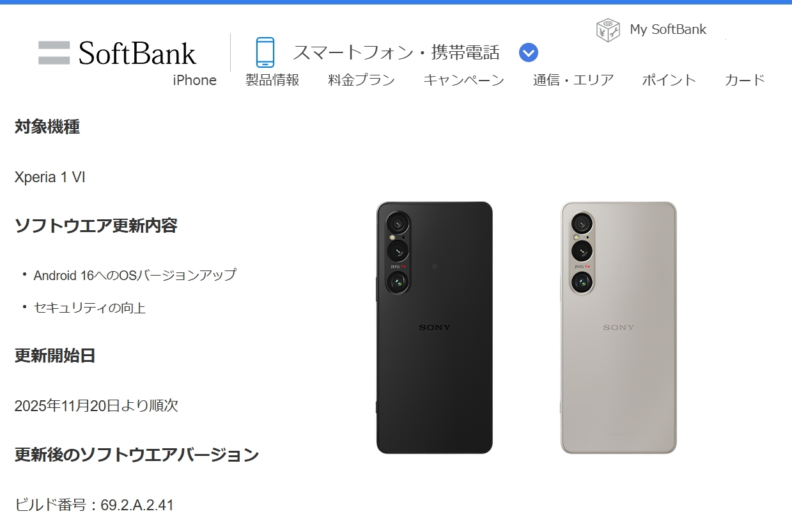Open the iPhone menu item
The height and width of the screenshot is (532, 792).
pos(195,80)
